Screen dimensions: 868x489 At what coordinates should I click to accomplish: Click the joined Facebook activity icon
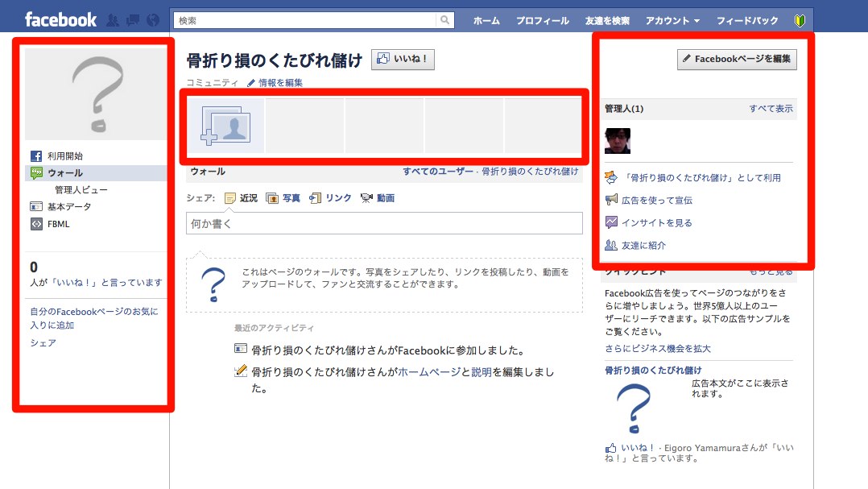pos(240,349)
